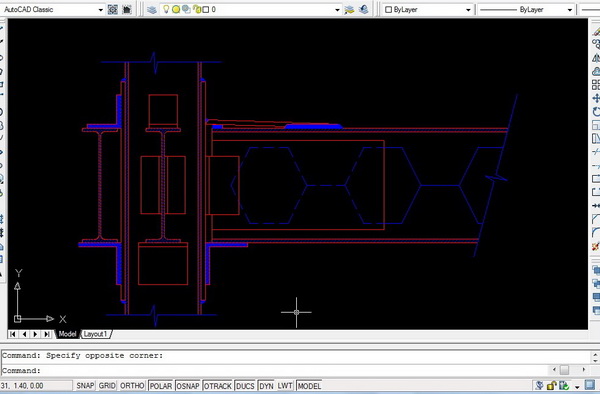600x394 pixels.
Task: Click the Layer Previous icon
Action: click(x=364, y=10)
